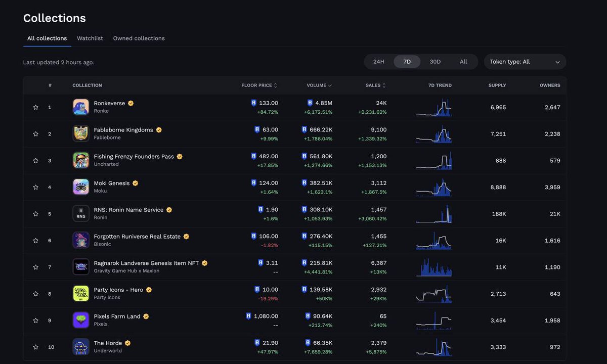This screenshot has width=607, height=364.
Task: Click verified badge next to Pixels Farm Land
Action: pyautogui.click(x=146, y=316)
